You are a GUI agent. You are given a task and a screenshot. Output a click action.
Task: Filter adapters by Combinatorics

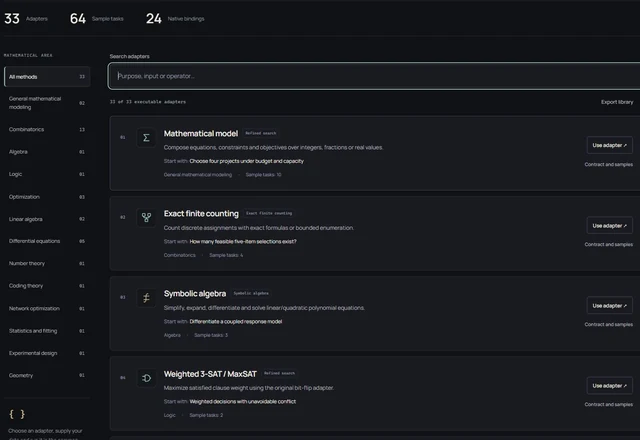point(47,129)
